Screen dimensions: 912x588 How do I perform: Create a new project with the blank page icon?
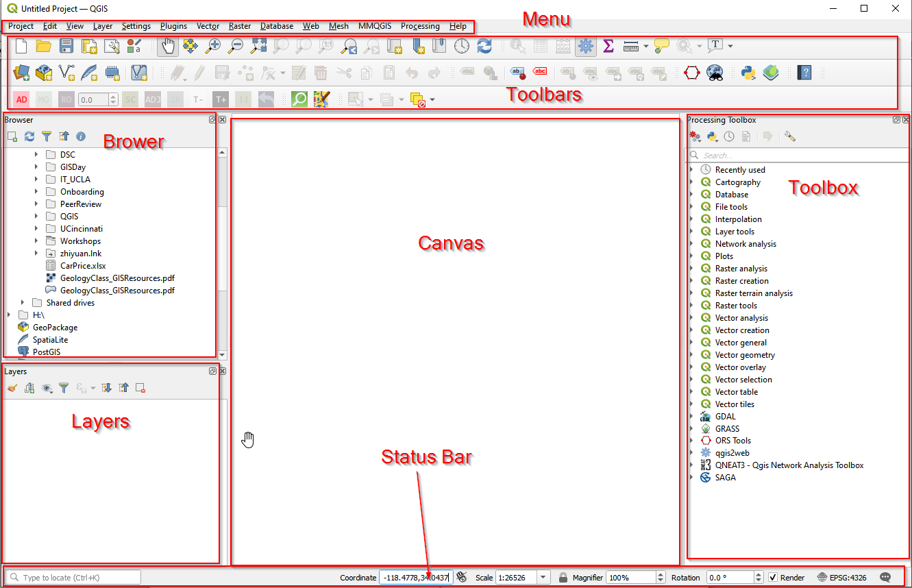[x=22, y=46]
